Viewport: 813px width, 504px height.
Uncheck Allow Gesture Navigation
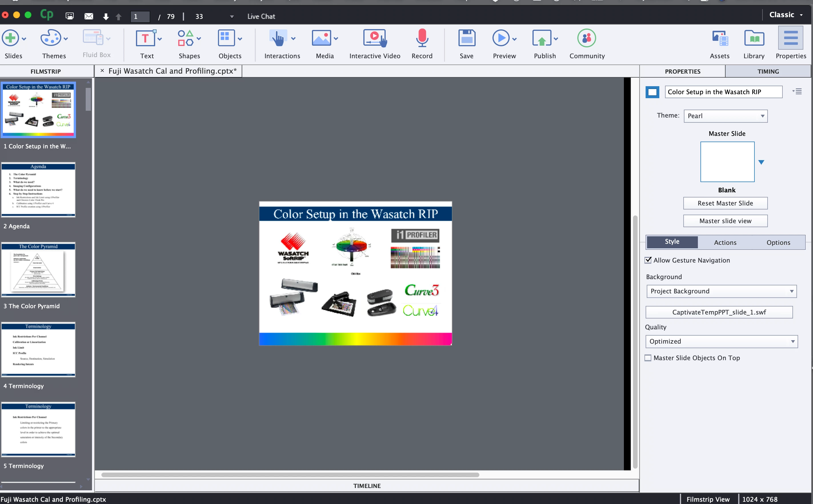pyautogui.click(x=648, y=260)
